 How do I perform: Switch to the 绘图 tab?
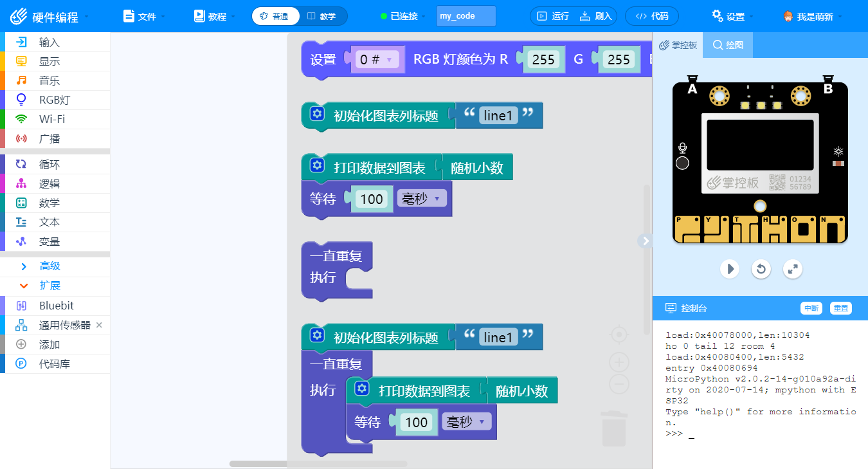[x=728, y=45]
